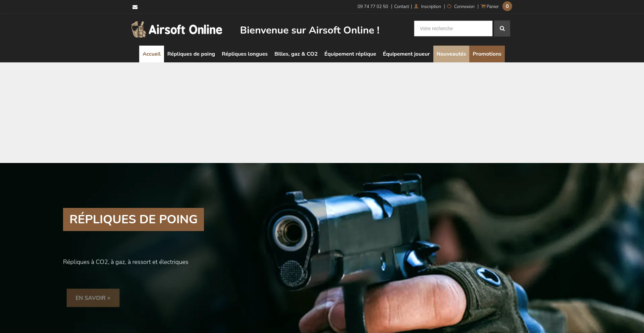Open the Équipement joueur menu

point(406,54)
